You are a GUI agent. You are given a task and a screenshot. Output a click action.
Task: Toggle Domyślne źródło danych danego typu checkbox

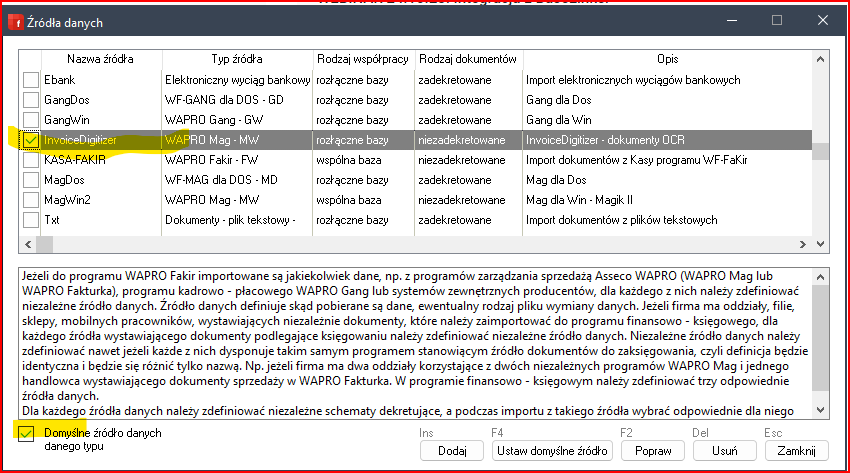pyautogui.click(x=25, y=433)
